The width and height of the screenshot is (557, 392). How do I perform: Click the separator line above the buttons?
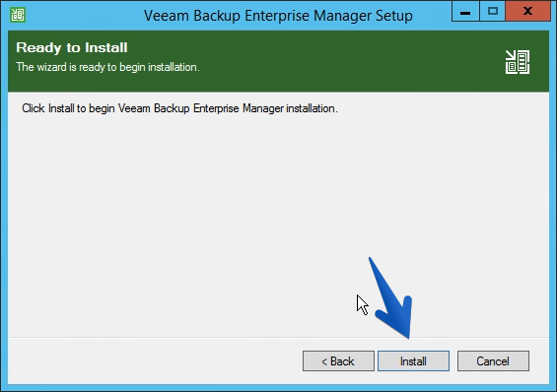278,338
